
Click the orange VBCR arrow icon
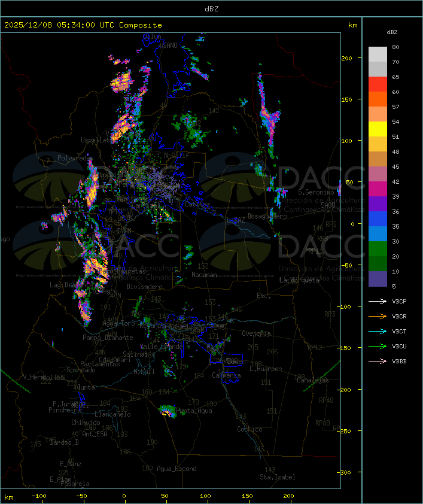click(x=378, y=316)
